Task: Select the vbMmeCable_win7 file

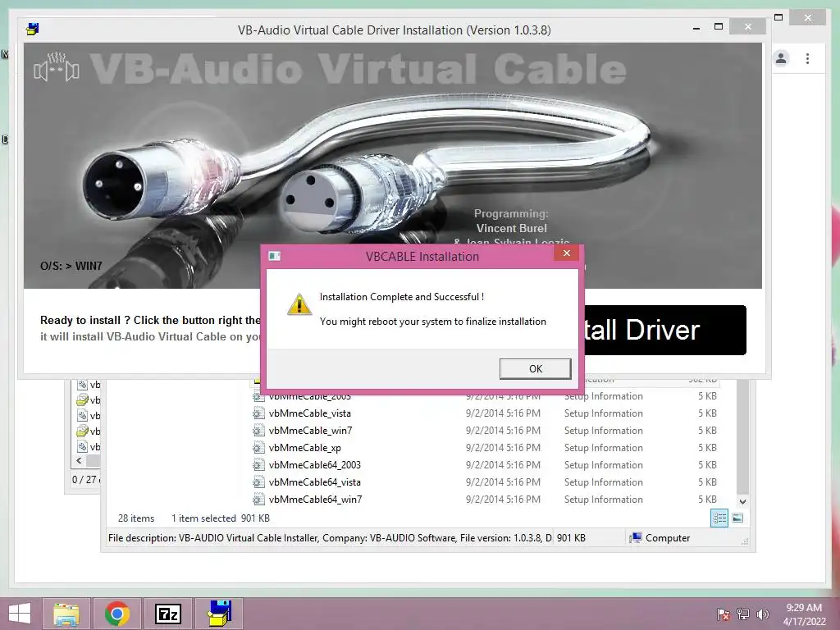Action: pyautogui.click(x=310, y=430)
